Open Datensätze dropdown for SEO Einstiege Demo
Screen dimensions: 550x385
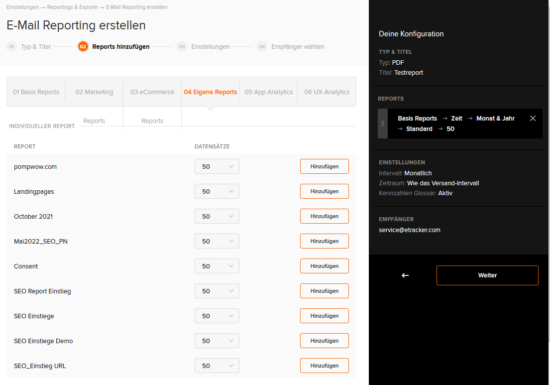point(217,341)
